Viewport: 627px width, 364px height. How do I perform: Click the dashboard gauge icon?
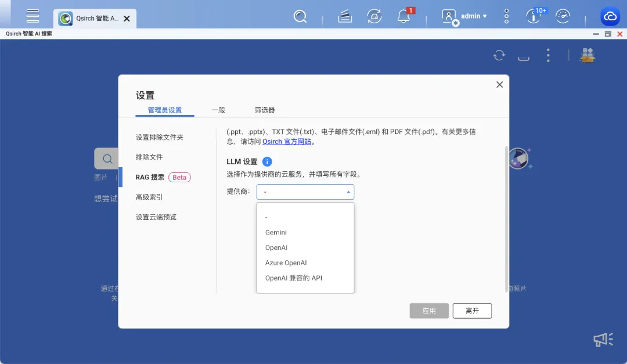pyautogui.click(x=563, y=16)
